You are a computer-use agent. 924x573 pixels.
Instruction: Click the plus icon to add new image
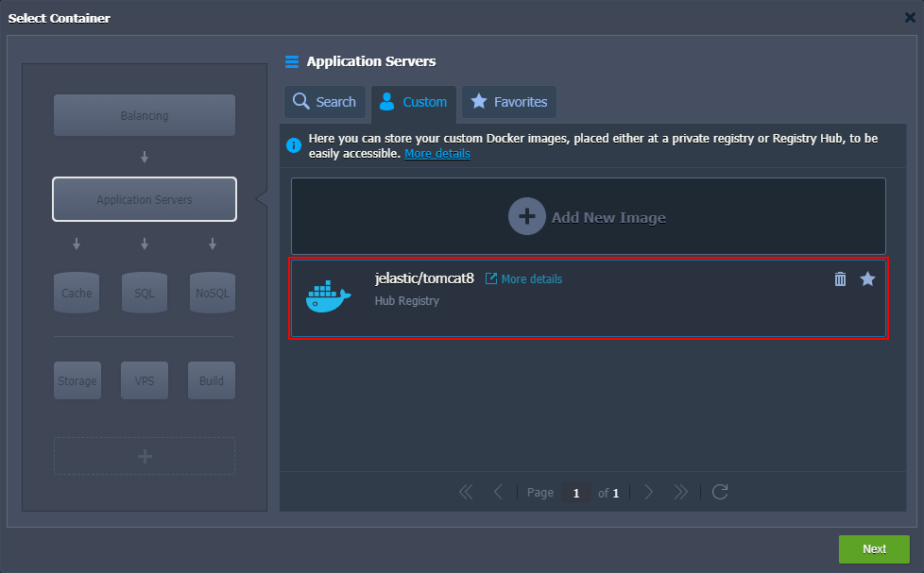click(527, 216)
